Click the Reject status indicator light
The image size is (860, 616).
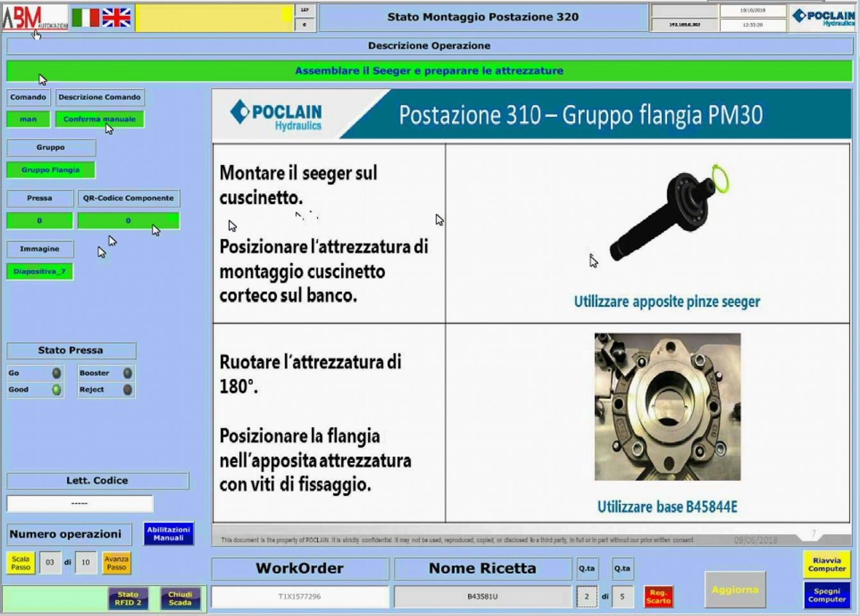tap(128, 389)
